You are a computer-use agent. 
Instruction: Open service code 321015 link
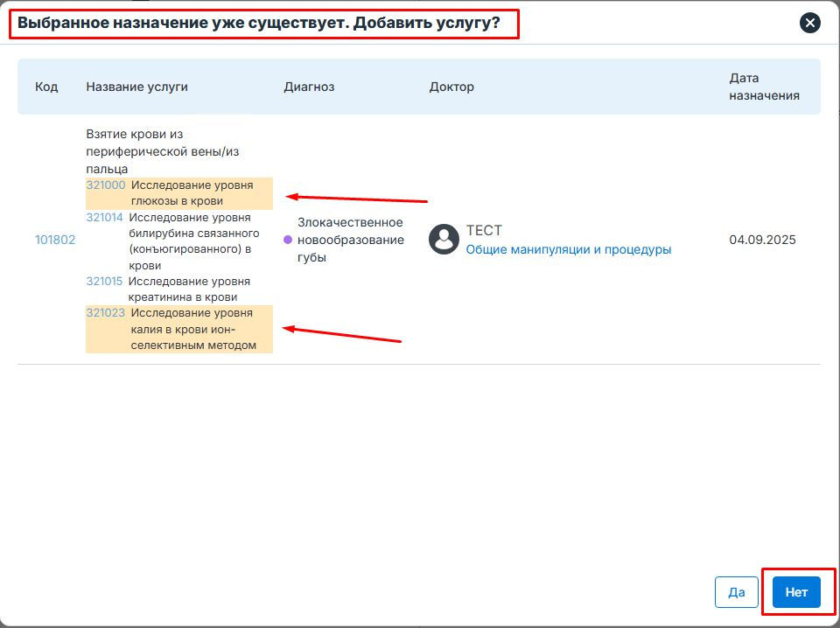click(x=105, y=282)
